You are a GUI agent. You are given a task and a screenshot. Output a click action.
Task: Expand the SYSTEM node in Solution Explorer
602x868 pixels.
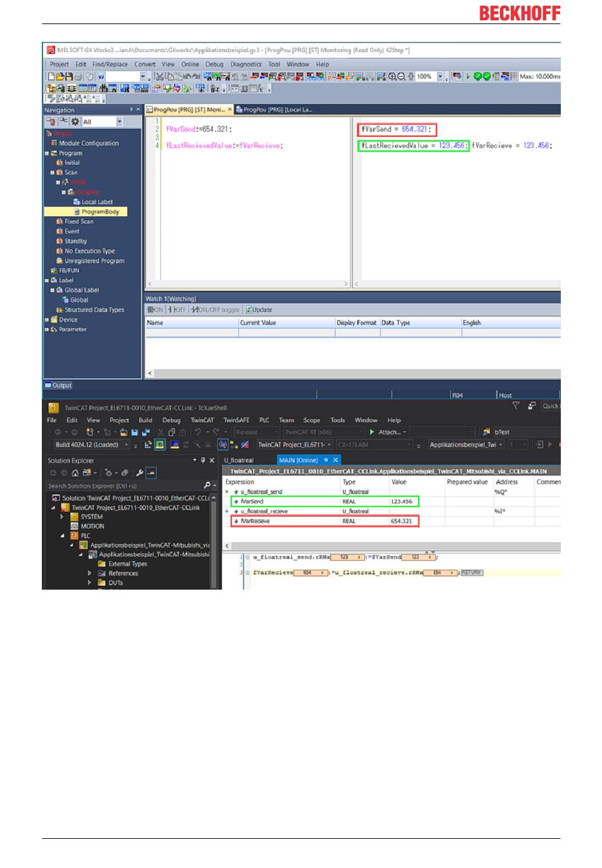[x=62, y=517]
